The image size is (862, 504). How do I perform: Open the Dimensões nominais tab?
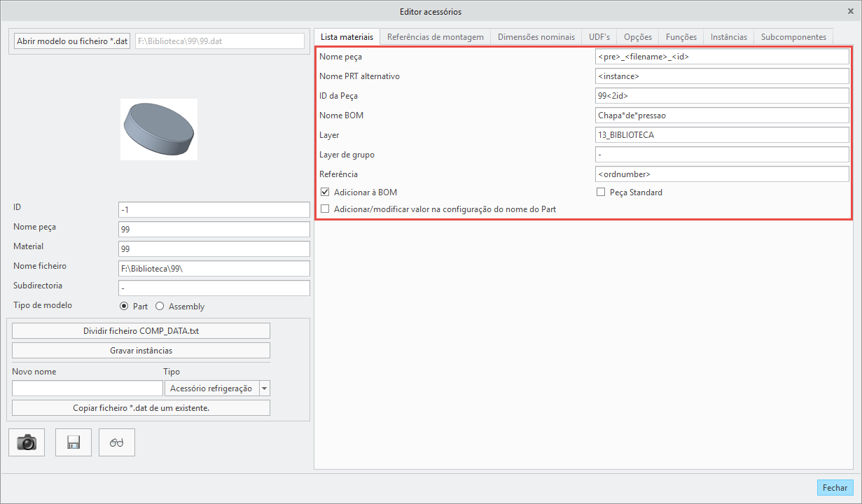pos(536,37)
